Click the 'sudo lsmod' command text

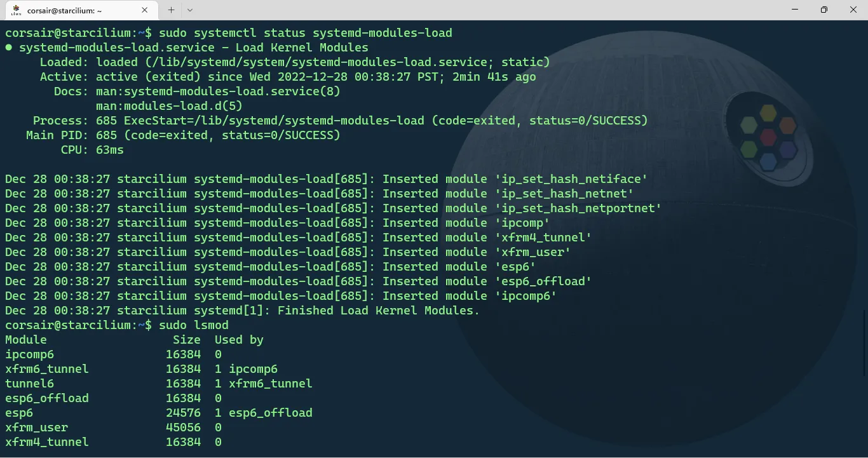pyautogui.click(x=194, y=325)
